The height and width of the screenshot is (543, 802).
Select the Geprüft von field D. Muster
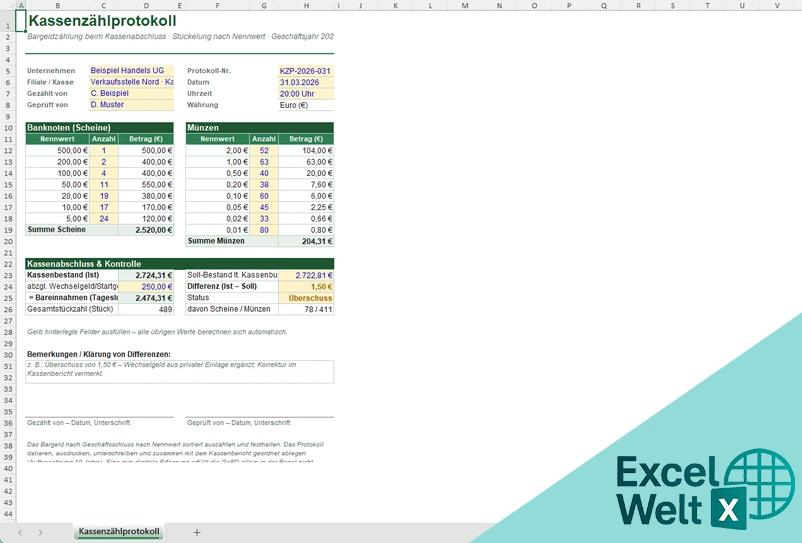tap(131, 104)
